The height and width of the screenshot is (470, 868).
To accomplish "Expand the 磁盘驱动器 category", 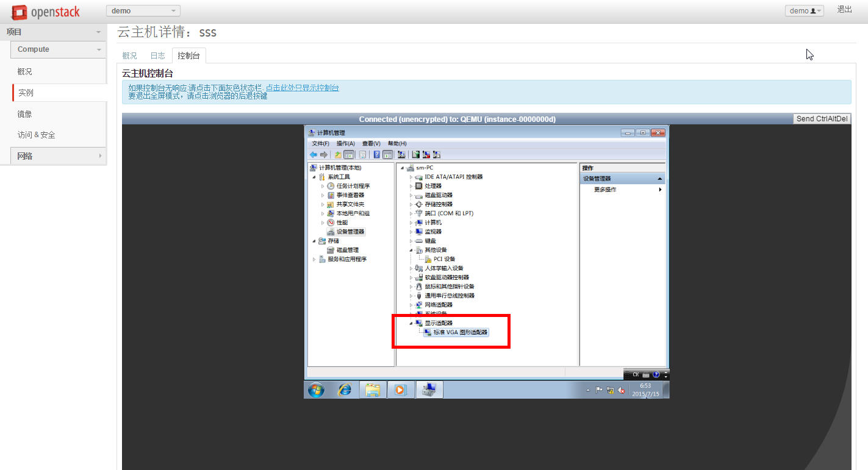I will (411, 195).
